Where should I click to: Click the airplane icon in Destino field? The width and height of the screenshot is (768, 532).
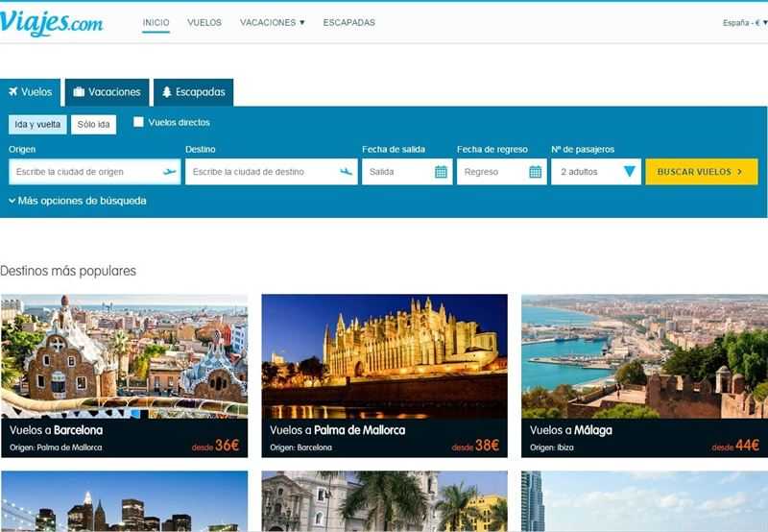tap(347, 172)
